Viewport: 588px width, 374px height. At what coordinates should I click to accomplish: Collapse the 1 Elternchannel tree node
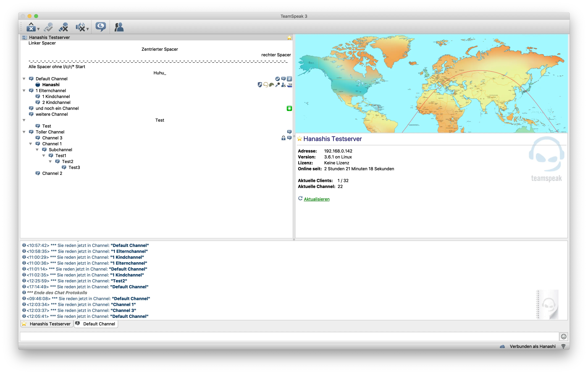(24, 91)
